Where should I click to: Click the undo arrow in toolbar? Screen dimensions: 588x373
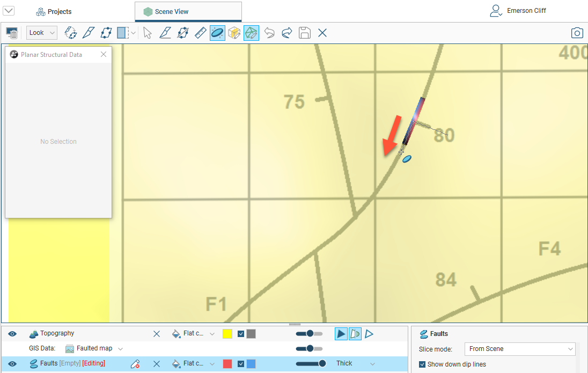[x=269, y=33]
